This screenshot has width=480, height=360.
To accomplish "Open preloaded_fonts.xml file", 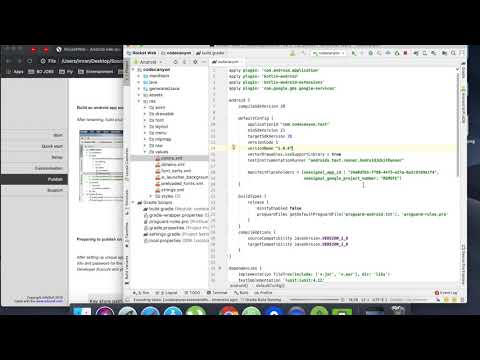I will pos(179,184).
